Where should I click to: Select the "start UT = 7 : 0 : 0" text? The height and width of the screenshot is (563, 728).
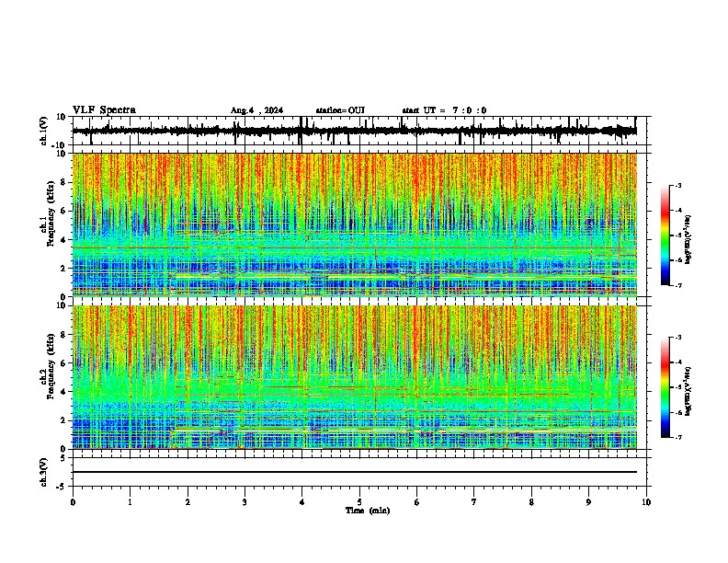click(444, 110)
